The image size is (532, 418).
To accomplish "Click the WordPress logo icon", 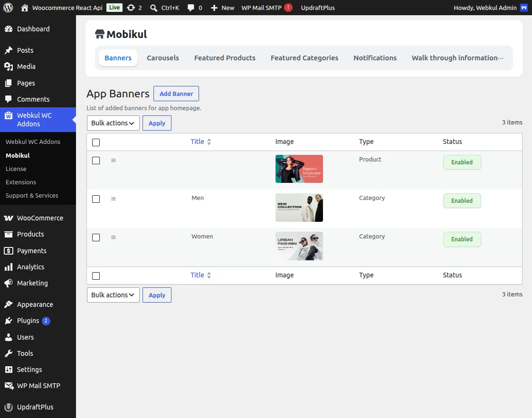I will coord(8,8).
